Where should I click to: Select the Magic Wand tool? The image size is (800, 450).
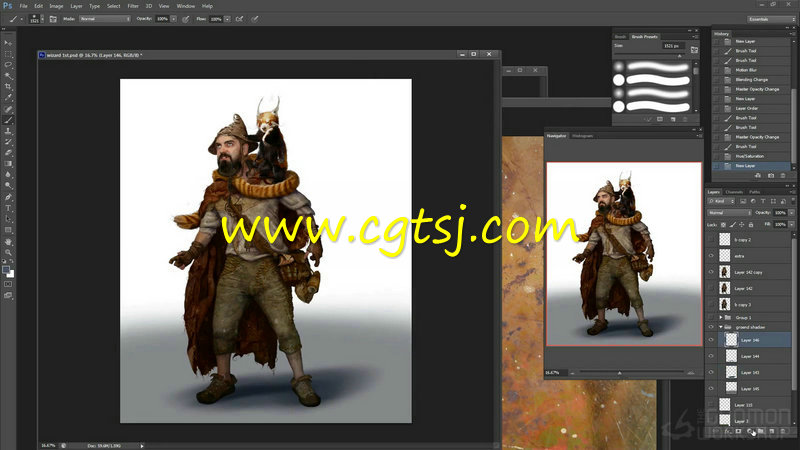[x=8, y=76]
